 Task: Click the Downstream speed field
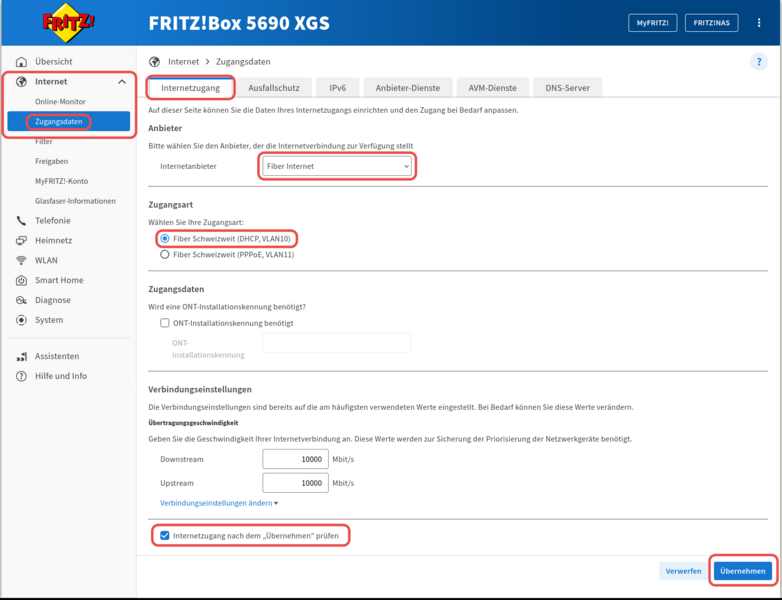click(x=295, y=459)
